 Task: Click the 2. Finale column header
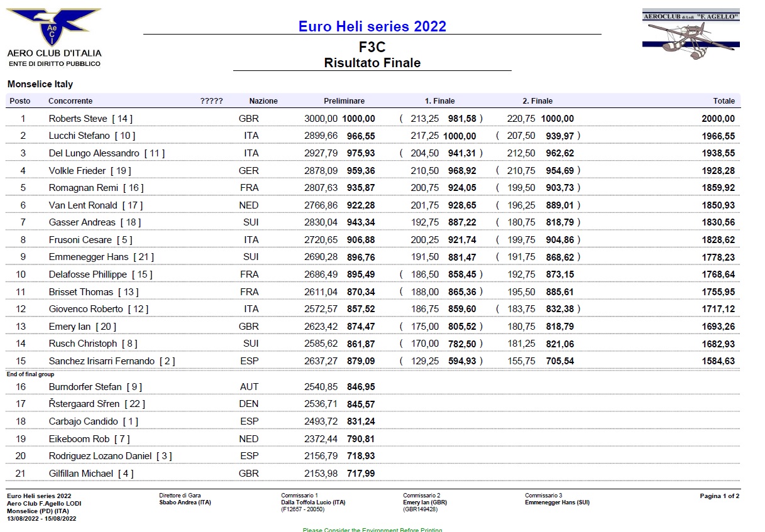click(x=537, y=101)
